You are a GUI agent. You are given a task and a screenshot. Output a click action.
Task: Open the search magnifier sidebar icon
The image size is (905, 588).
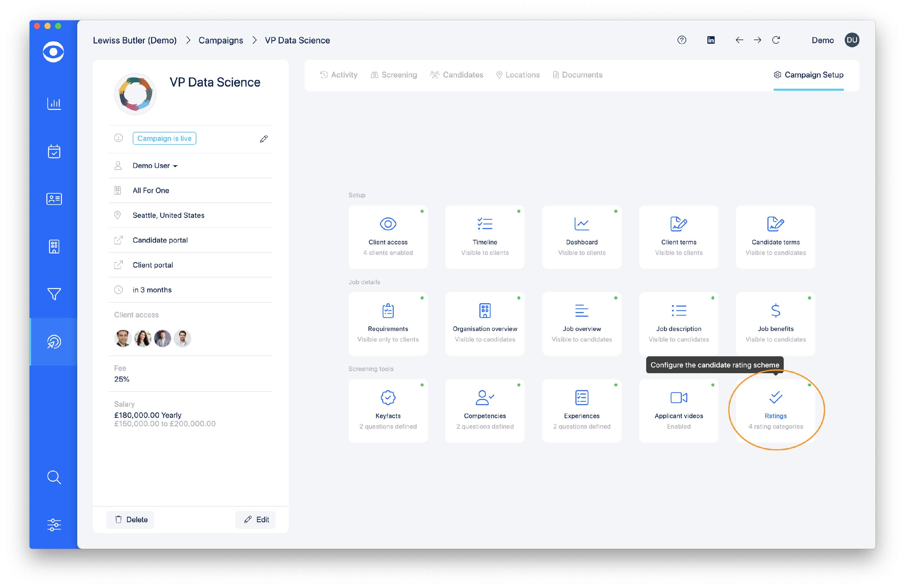pos(54,477)
